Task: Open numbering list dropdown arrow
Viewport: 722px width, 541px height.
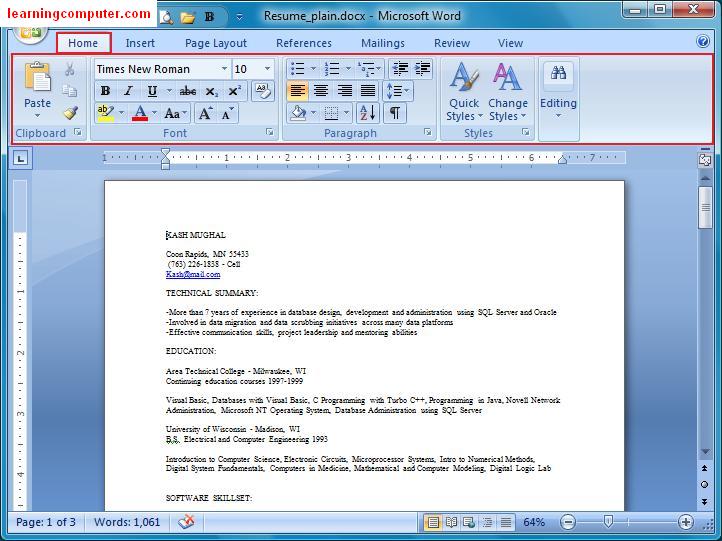Action: pyautogui.click(x=348, y=69)
